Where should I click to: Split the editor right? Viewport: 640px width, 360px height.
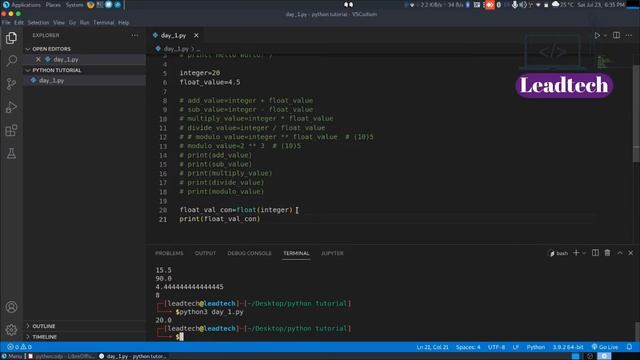coord(616,36)
